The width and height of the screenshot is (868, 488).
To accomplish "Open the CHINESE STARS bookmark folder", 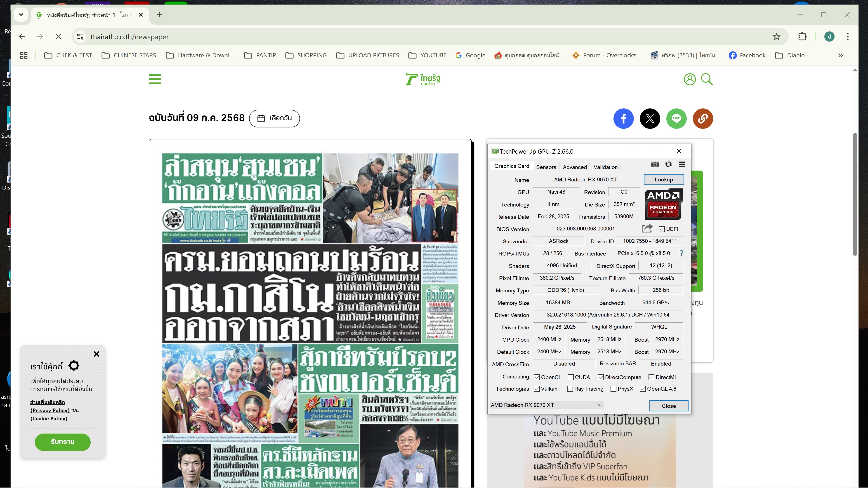I will (x=129, y=55).
